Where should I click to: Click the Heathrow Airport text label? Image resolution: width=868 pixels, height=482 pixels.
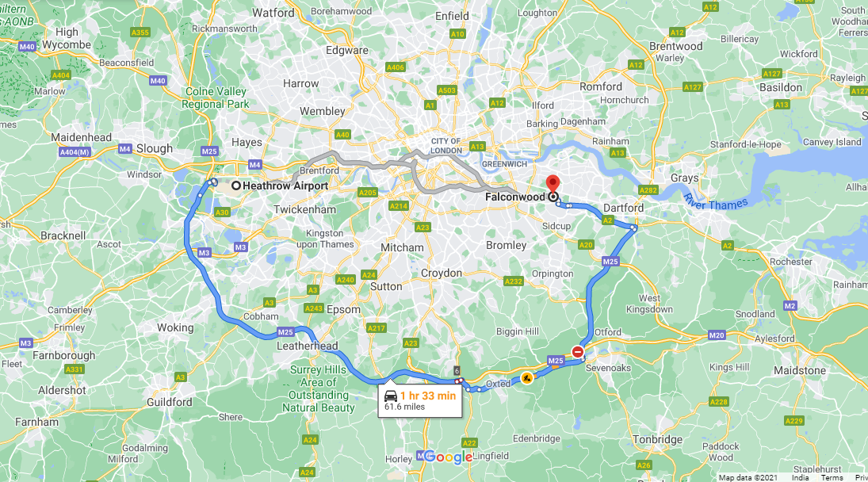click(x=285, y=186)
